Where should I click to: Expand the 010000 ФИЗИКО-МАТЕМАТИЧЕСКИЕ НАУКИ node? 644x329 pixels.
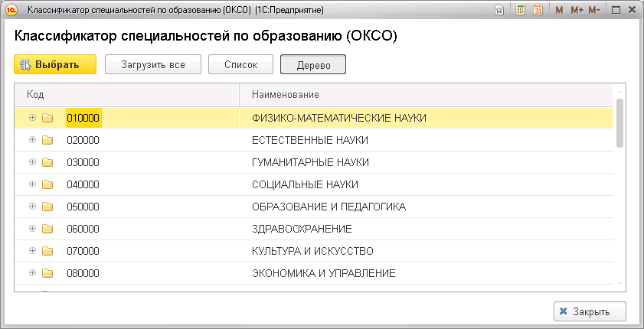point(32,118)
